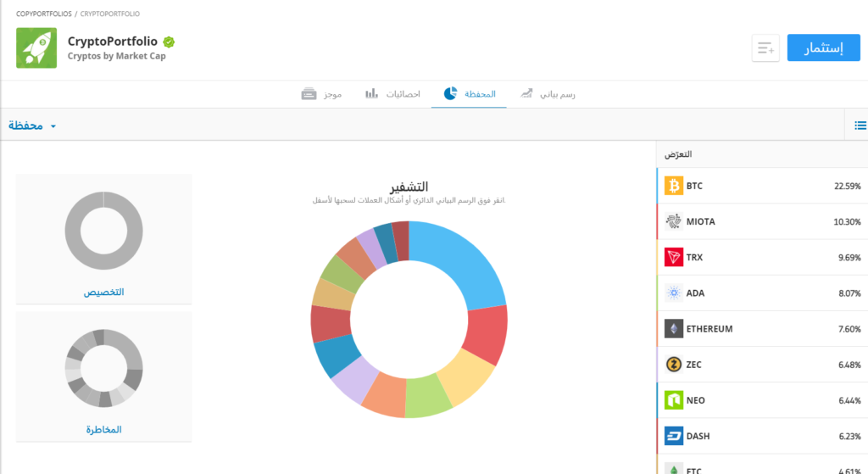
Task: Click the NEO exposure value 6.44%
Action: pos(849,400)
